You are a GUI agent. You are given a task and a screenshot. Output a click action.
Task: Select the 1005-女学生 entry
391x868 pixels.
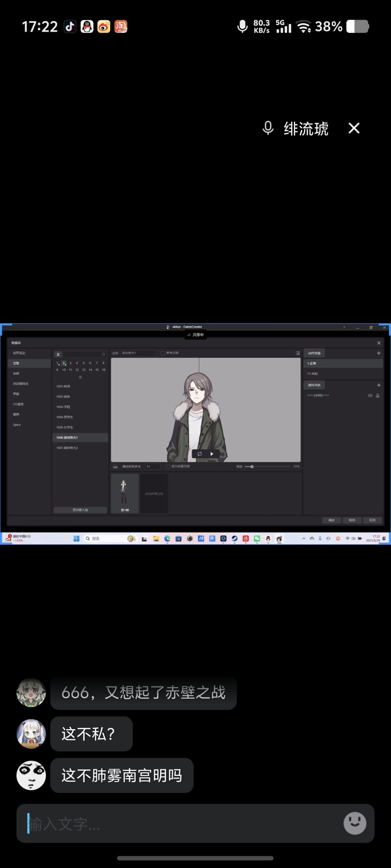80,427
